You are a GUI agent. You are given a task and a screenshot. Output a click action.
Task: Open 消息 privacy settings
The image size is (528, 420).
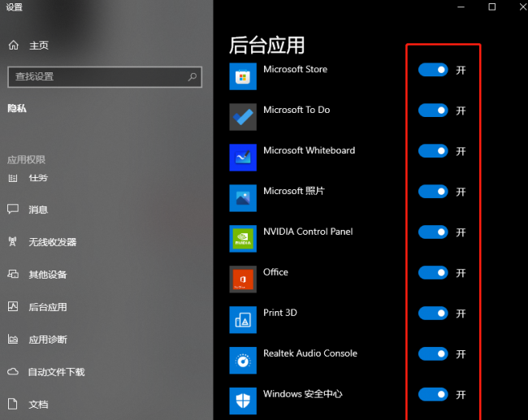coord(38,210)
